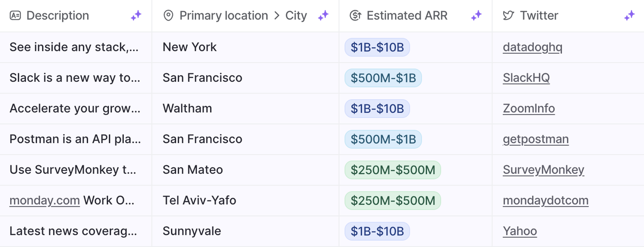Click the AI sparkle icon in Description header
Image resolution: width=644 pixels, height=247 pixels.
(x=136, y=15)
